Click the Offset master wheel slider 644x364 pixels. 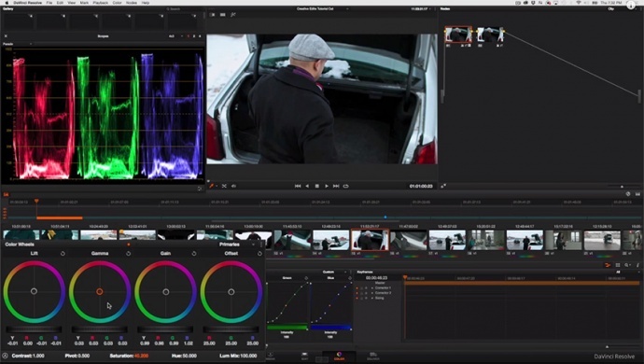pyautogui.click(x=231, y=329)
